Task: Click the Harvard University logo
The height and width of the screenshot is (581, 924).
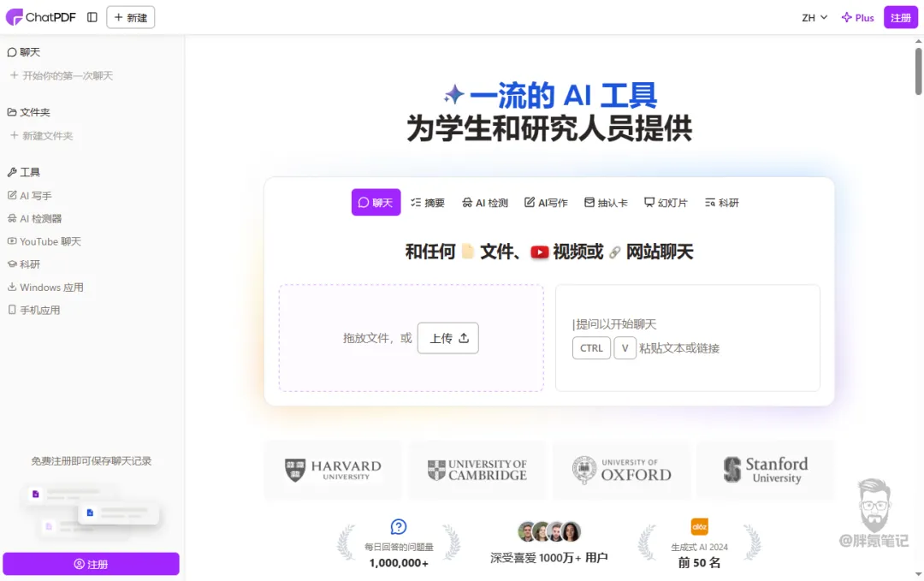Action: tap(333, 470)
